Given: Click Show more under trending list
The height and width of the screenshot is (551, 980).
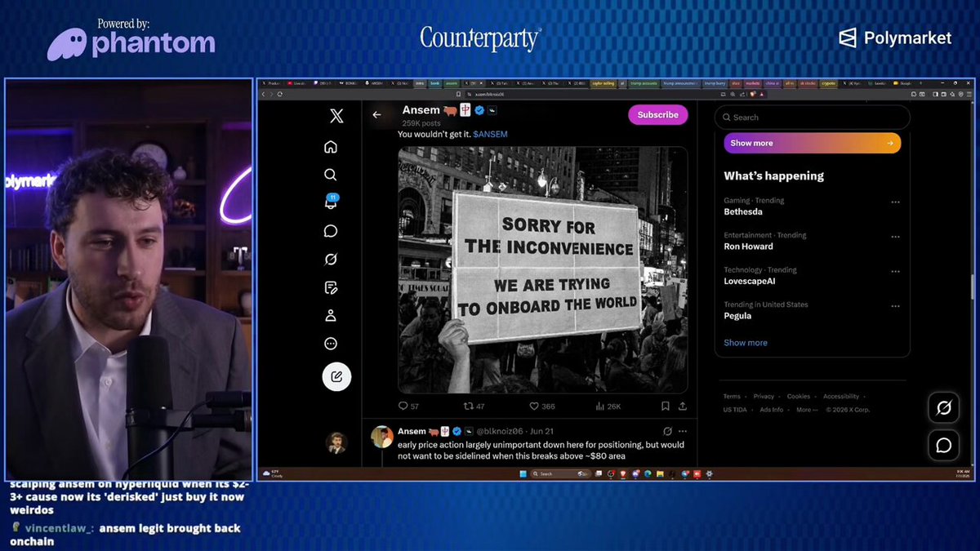Looking at the screenshot, I should [746, 343].
